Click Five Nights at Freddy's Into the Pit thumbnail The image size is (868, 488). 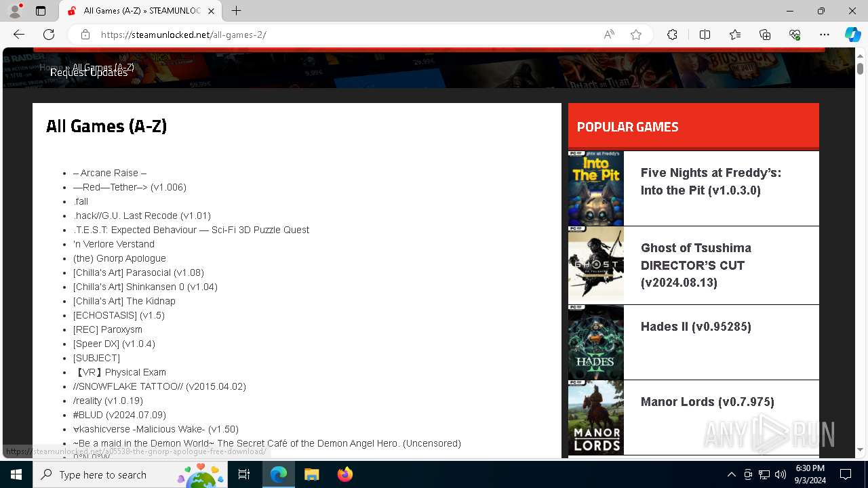point(595,188)
